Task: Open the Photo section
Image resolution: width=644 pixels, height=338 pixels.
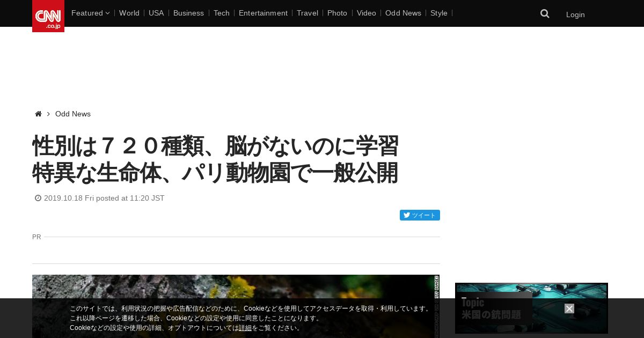Action: pyautogui.click(x=337, y=13)
